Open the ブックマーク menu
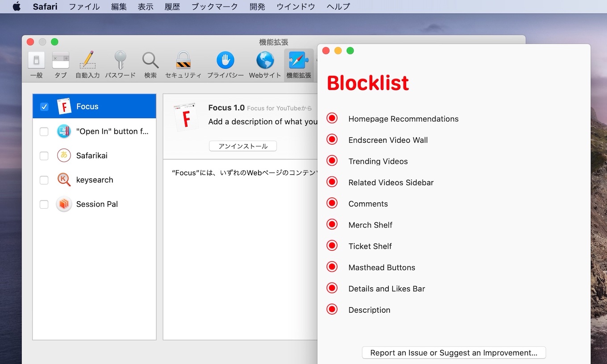The width and height of the screenshot is (607, 364). click(215, 7)
